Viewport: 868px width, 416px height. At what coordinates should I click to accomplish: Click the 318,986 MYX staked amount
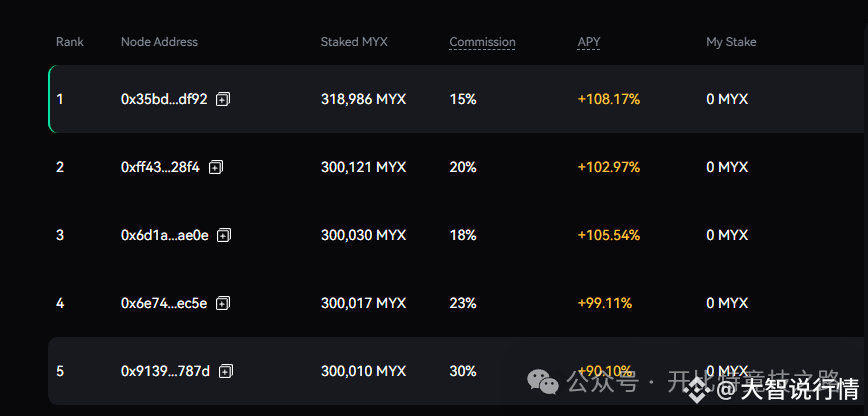tap(364, 99)
